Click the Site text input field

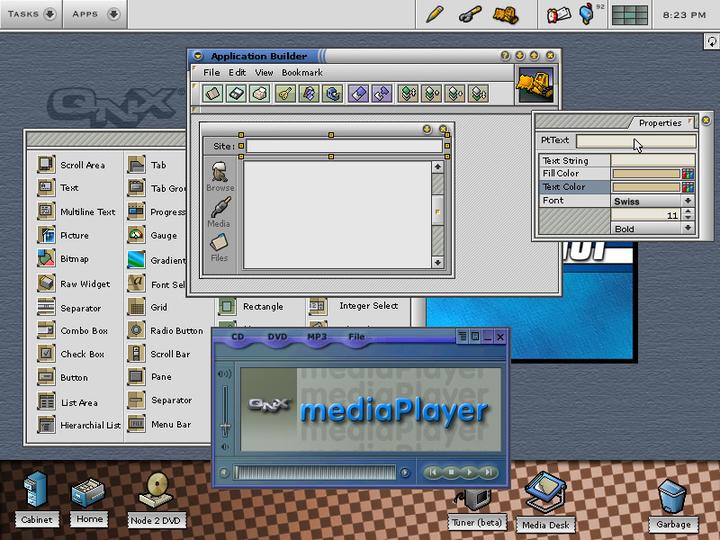point(343,146)
